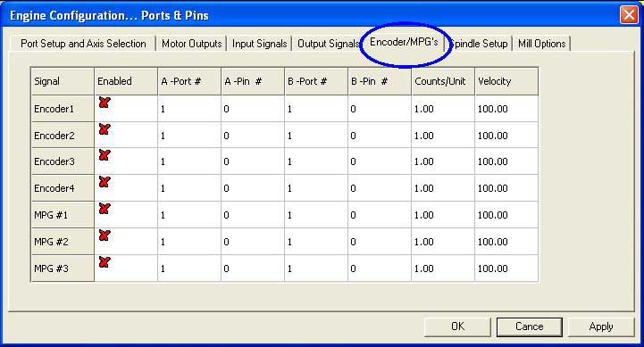
Task: Edit the A -Port # cell for MPG #2
Action: tap(189, 242)
